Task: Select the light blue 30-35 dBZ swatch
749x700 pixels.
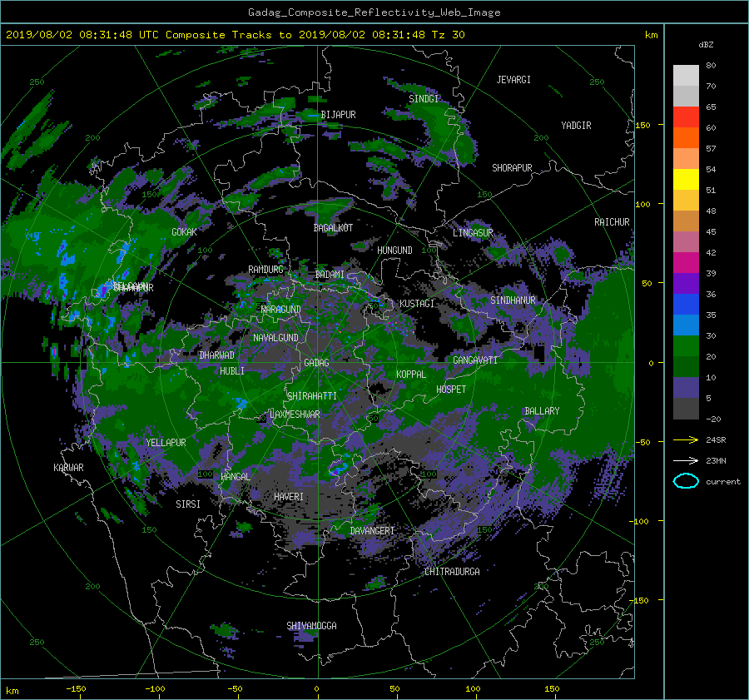Action: pos(686,325)
